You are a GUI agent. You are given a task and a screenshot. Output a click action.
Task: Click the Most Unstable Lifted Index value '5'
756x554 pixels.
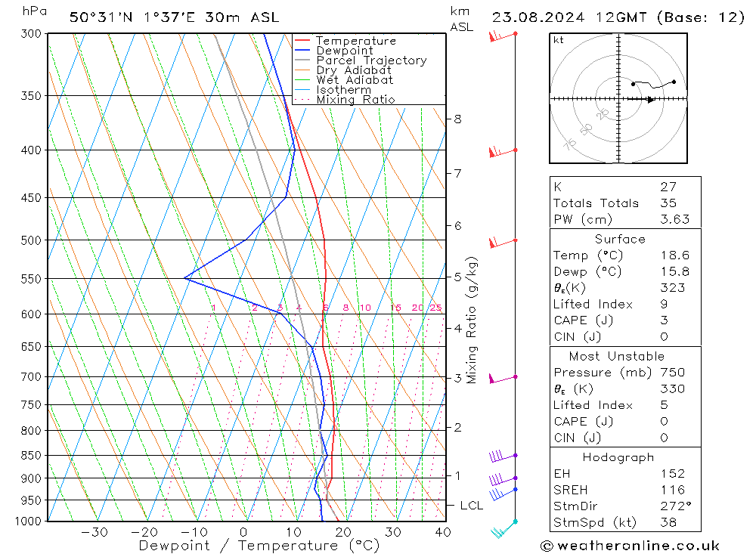664,405
